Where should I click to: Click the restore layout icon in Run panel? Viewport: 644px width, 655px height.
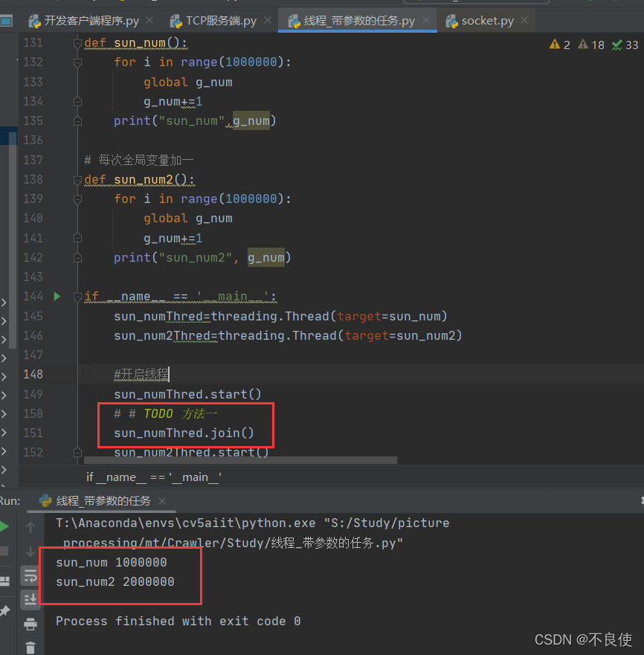click(4, 581)
